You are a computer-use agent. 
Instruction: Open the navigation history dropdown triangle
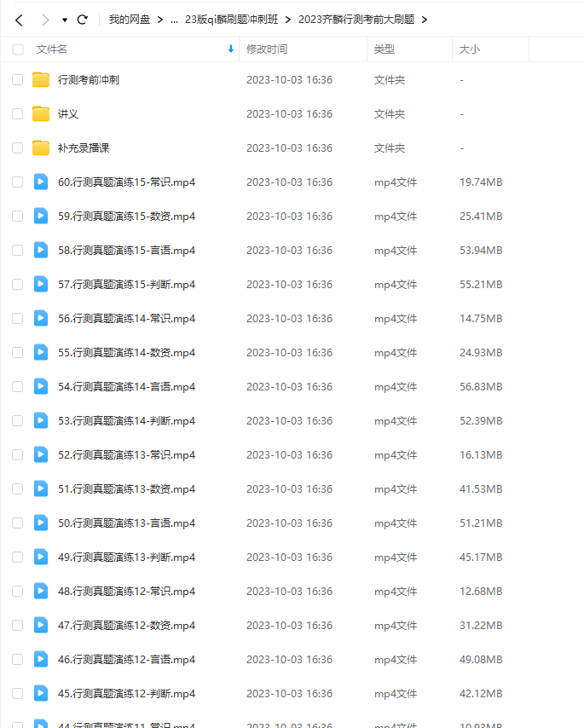65,20
